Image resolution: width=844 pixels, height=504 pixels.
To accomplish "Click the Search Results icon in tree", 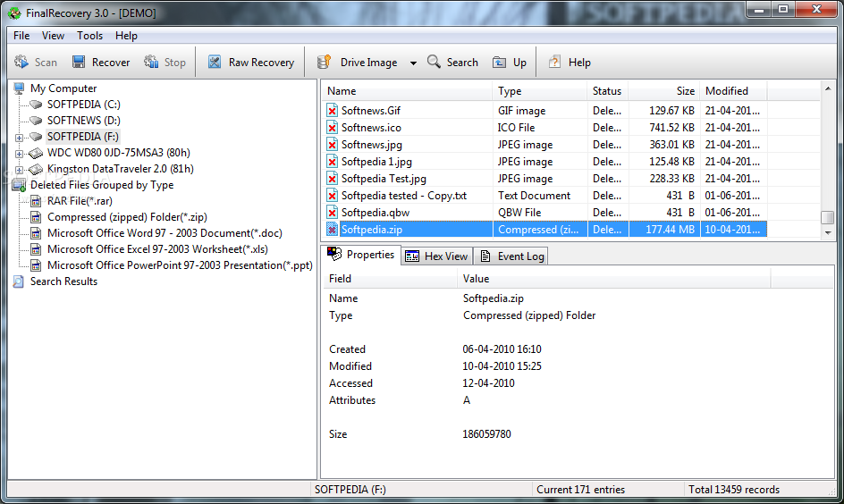I will [19, 281].
